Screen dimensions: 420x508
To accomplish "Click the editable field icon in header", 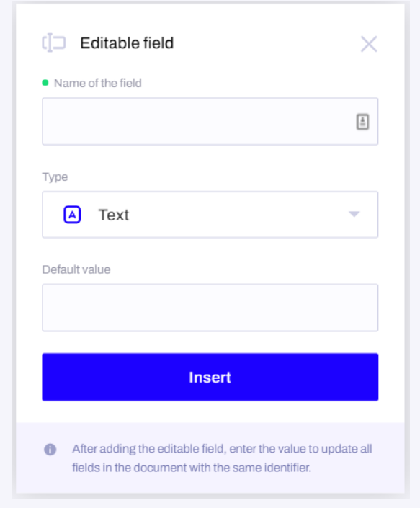I will click(54, 43).
